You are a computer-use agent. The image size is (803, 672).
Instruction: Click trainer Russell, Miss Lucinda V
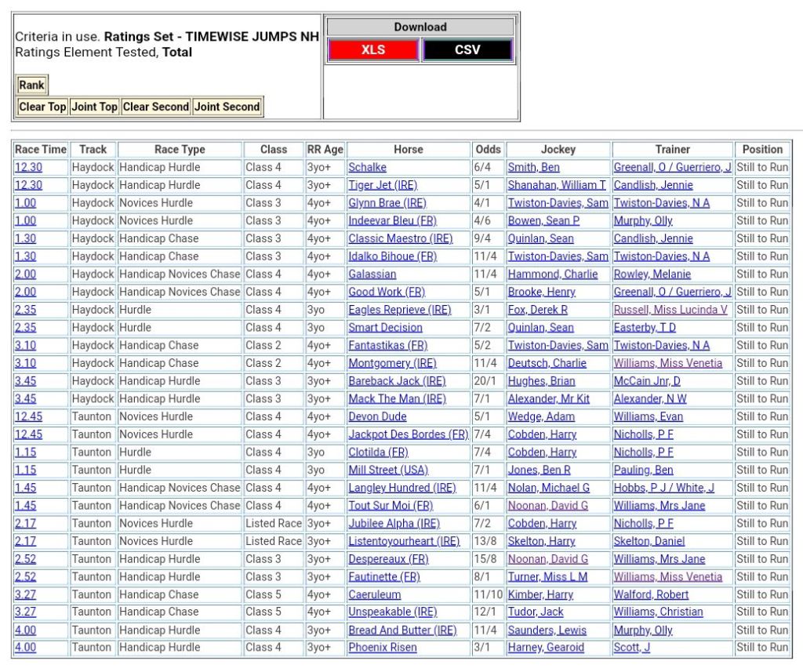pyautogui.click(x=670, y=310)
